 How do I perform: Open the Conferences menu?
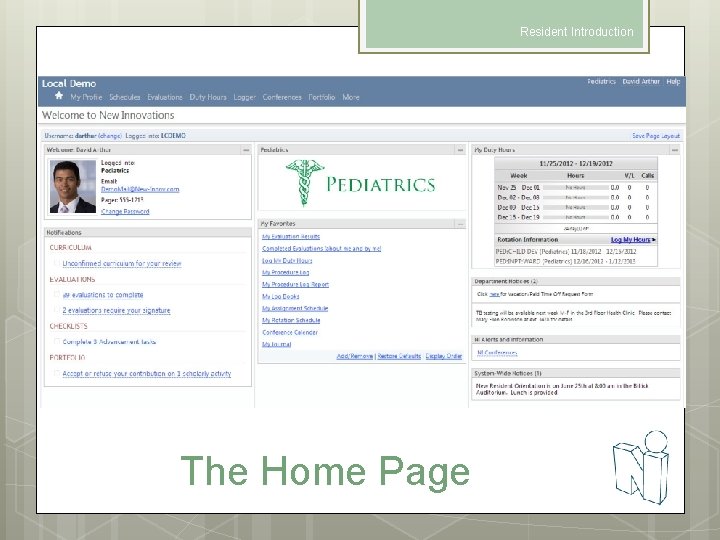pos(282,97)
